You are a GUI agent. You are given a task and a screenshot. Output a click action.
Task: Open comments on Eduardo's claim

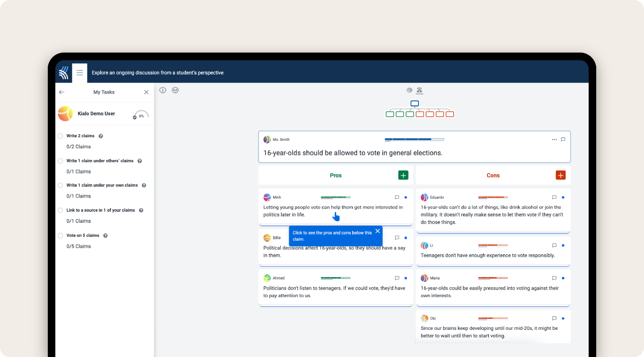click(x=554, y=198)
